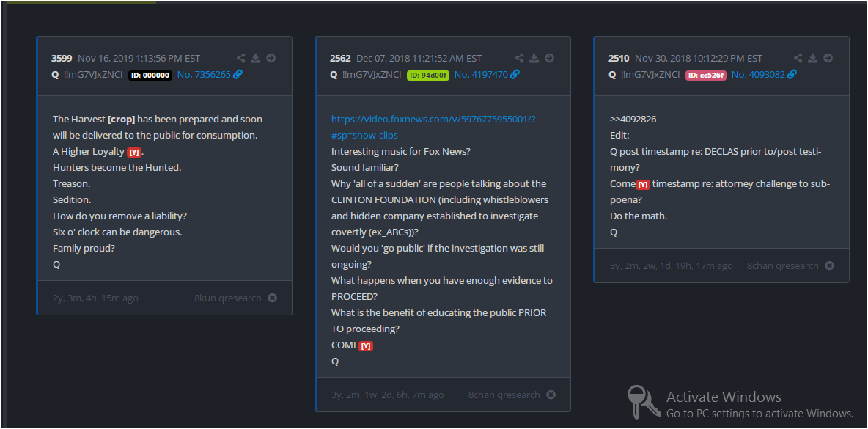Download post 2510 image

812,58
